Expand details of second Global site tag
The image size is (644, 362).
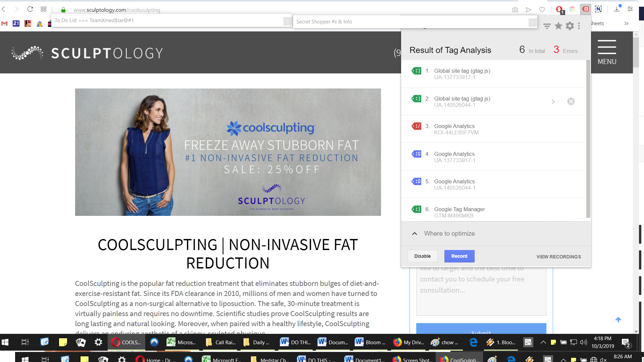553,102
